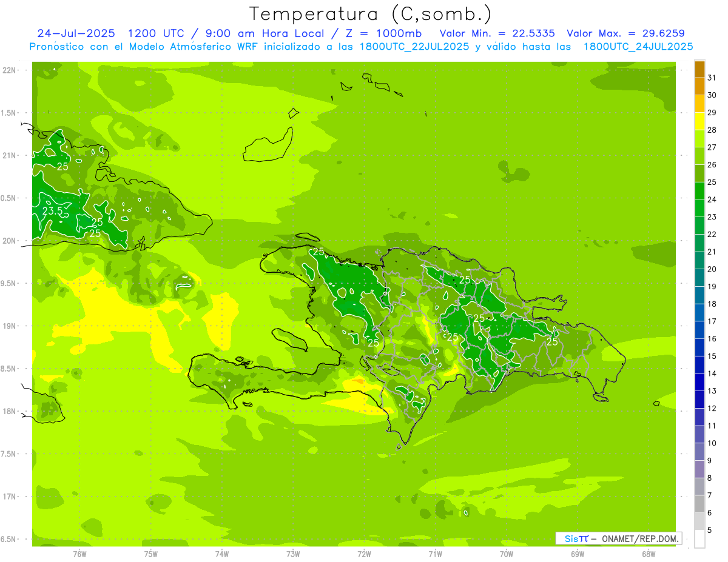
Task: Click the '76W' longitude axis label
Action: [79, 554]
